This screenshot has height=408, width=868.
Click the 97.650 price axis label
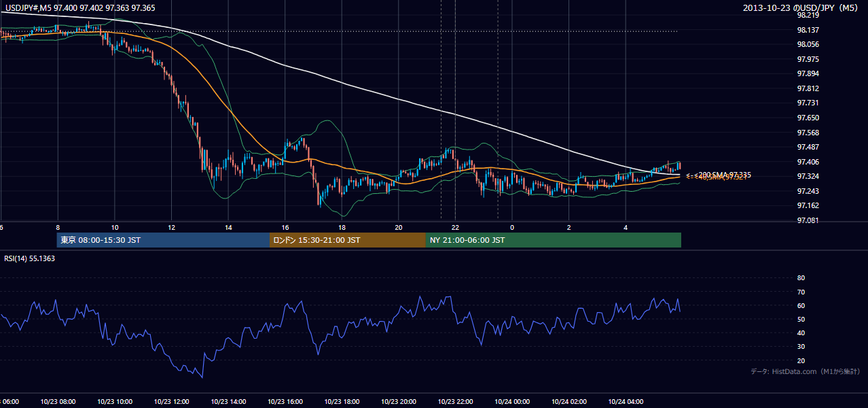[x=808, y=118]
